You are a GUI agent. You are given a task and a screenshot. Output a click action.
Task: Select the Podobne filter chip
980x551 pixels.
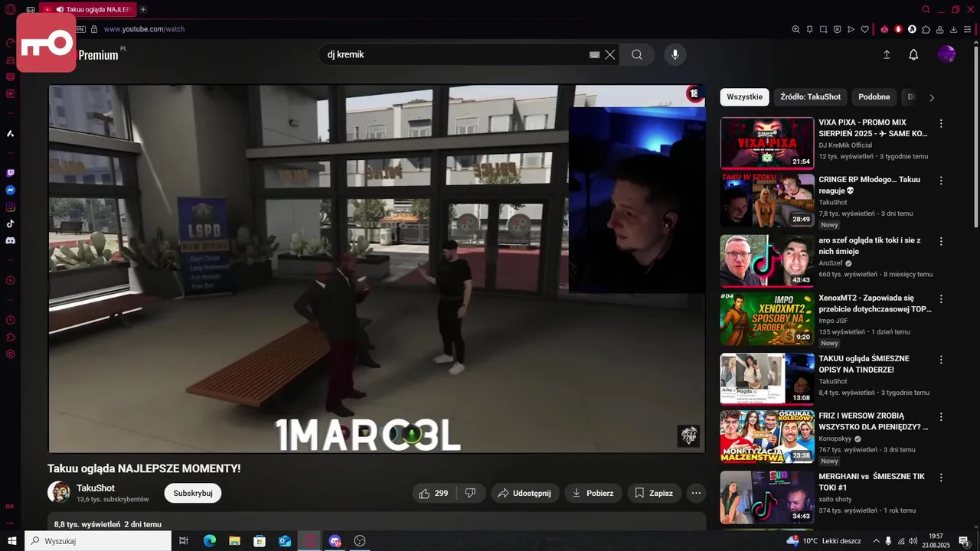coord(874,97)
